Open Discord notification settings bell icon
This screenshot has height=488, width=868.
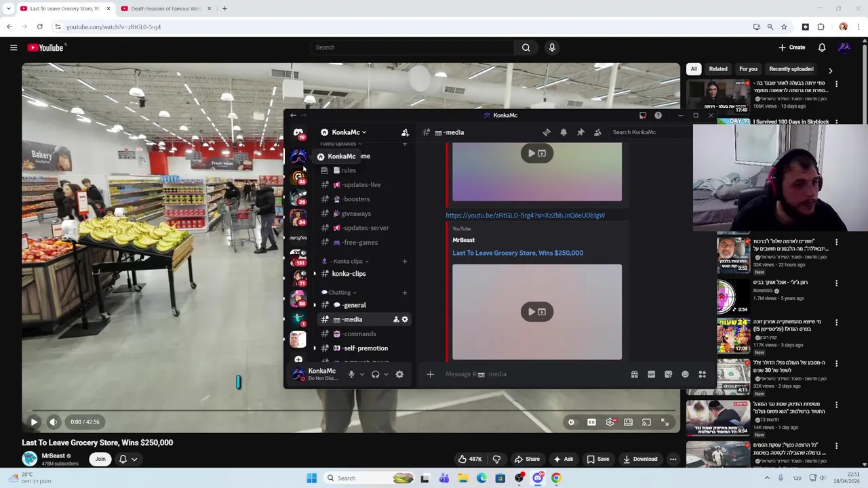[564, 132]
